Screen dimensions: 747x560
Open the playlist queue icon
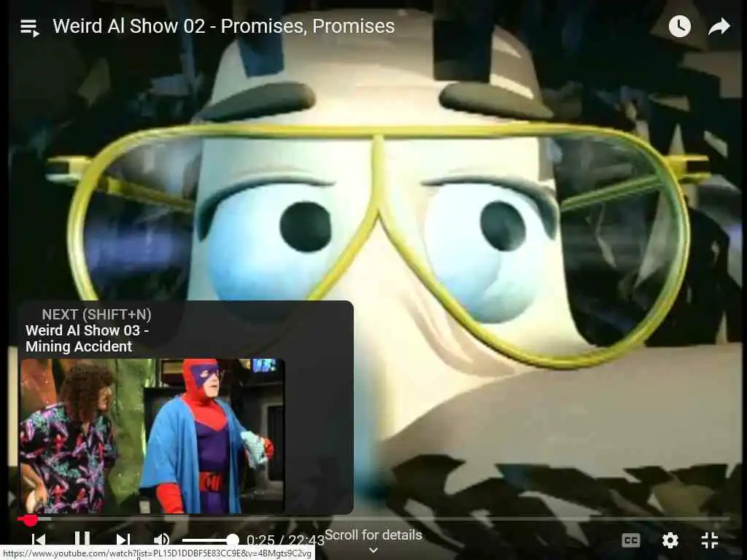pyautogui.click(x=29, y=27)
